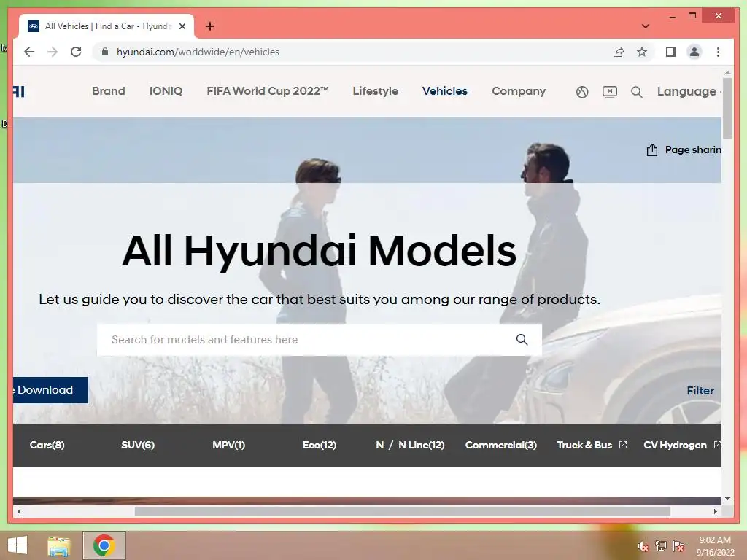This screenshot has width=747, height=560.
Task: Open the Vehicles menu
Action: point(445,91)
